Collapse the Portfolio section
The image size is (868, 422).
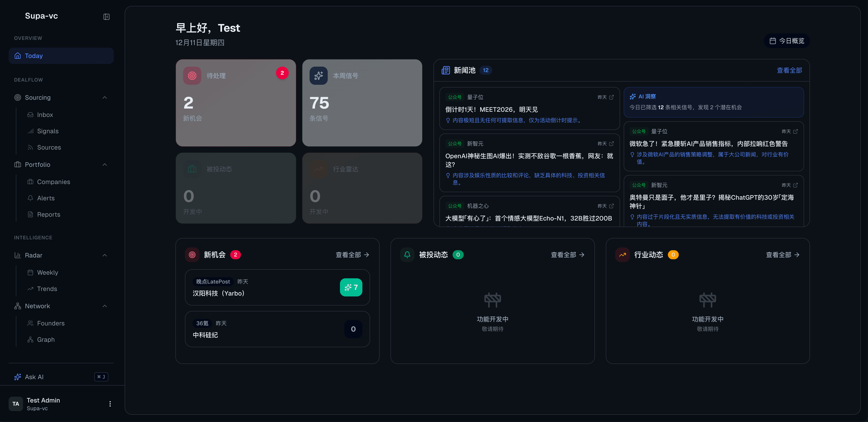coord(104,165)
